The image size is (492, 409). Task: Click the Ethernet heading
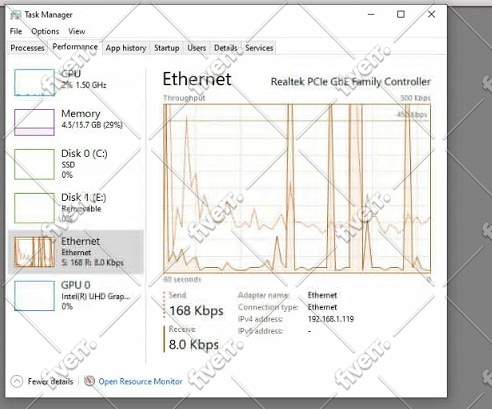pos(197,79)
